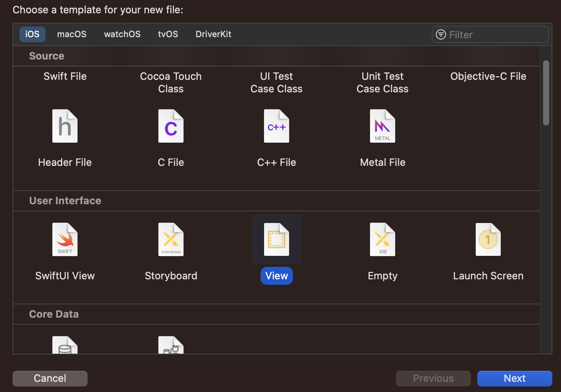Click the C++ File label text
The height and width of the screenshot is (392, 561).
pos(277,162)
